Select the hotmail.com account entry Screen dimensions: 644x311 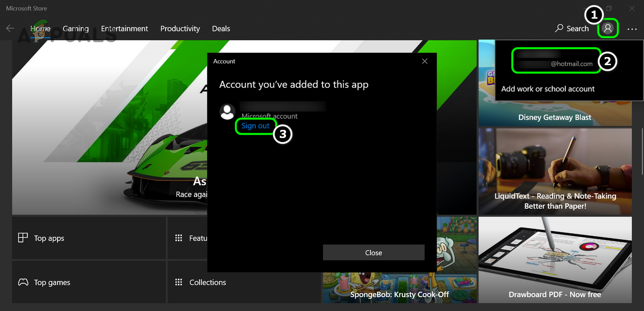[x=556, y=60]
